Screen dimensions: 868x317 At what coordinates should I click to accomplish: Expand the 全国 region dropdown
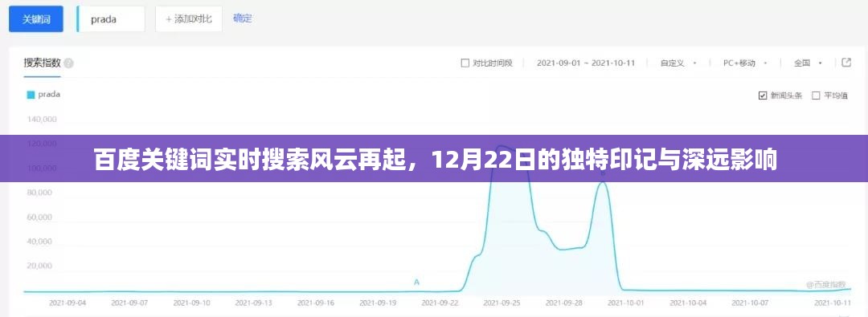808,63
